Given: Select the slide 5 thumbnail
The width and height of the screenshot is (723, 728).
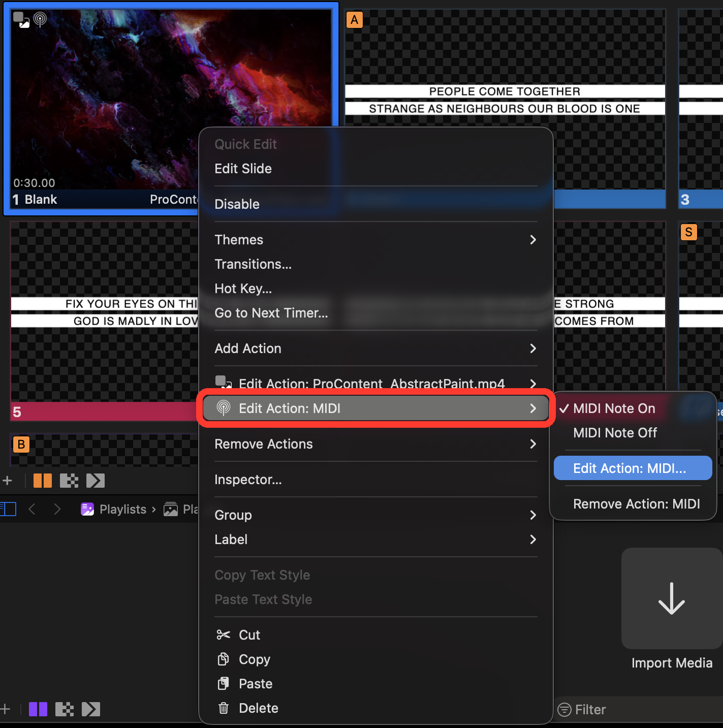Looking at the screenshot, I should pos(104,321).
